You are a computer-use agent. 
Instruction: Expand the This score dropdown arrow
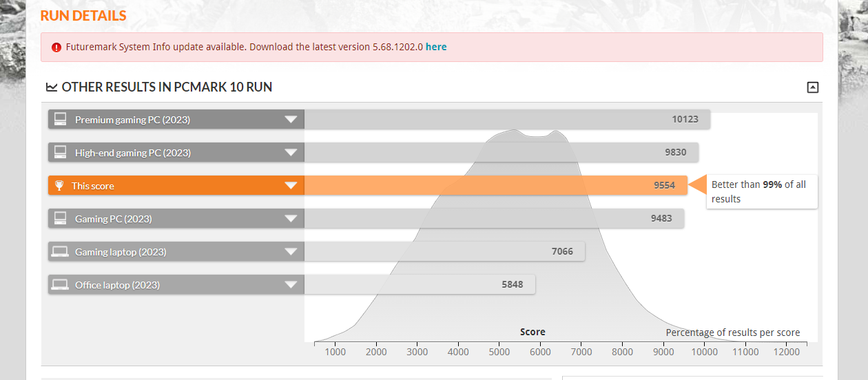(x=291, y=185)
